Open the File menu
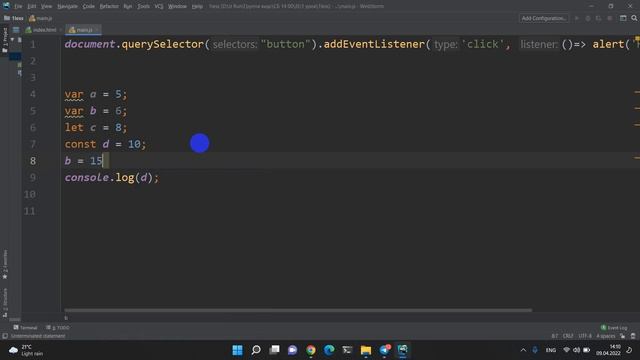The image size is (640, 360). coord(18,7)
